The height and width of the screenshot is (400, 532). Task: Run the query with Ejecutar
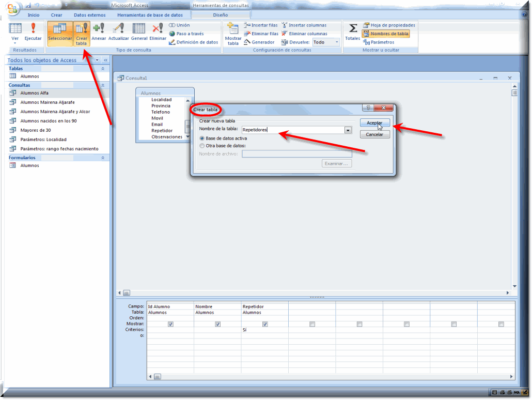tap(33, 33)
